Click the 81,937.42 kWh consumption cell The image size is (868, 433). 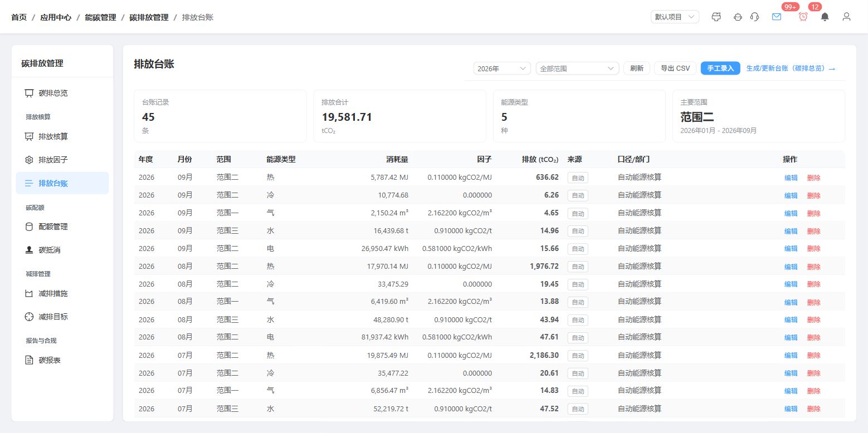point(385,337)
